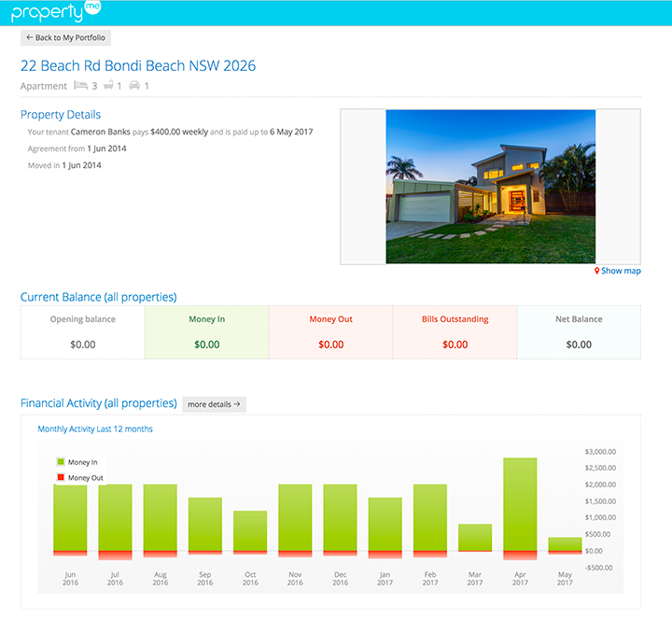672x618 pixels.
Task: Click the Apr 2017 green bar
Action: (x=520, y=504)
